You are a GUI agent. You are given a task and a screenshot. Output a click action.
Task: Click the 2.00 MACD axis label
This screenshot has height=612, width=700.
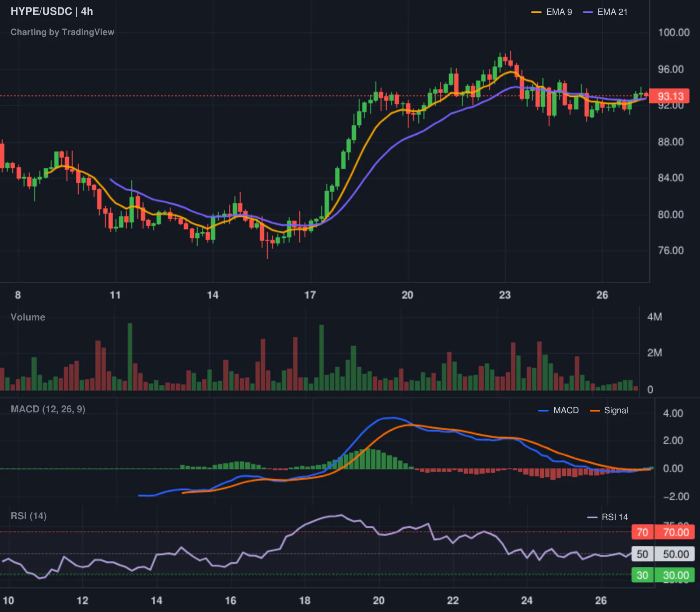click(673, 440)
